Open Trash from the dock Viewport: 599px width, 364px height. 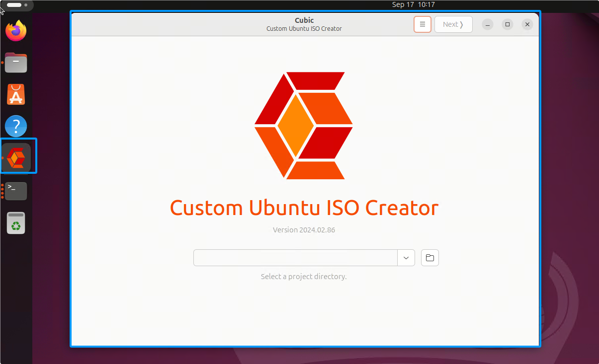click(x=16, y=222)
